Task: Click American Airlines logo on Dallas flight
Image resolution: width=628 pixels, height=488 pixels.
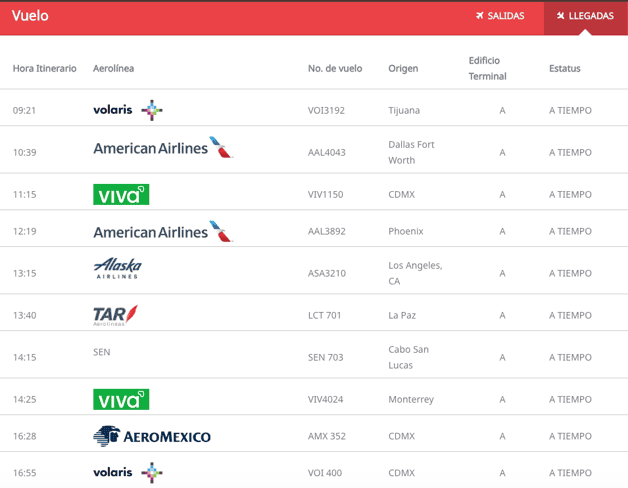Action: coord(162,148)
